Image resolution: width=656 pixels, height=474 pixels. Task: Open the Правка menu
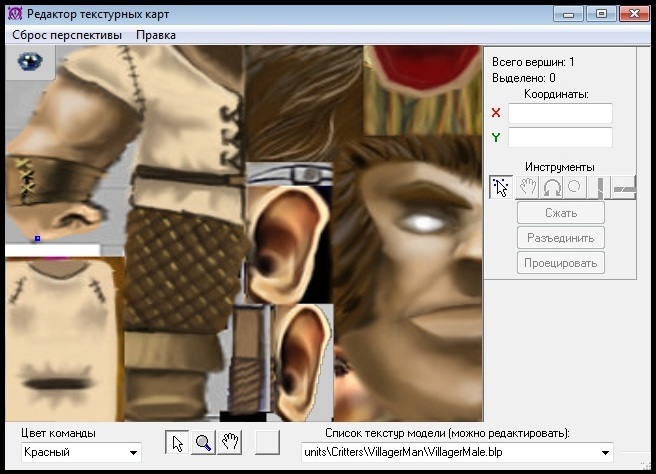point(156,34)
